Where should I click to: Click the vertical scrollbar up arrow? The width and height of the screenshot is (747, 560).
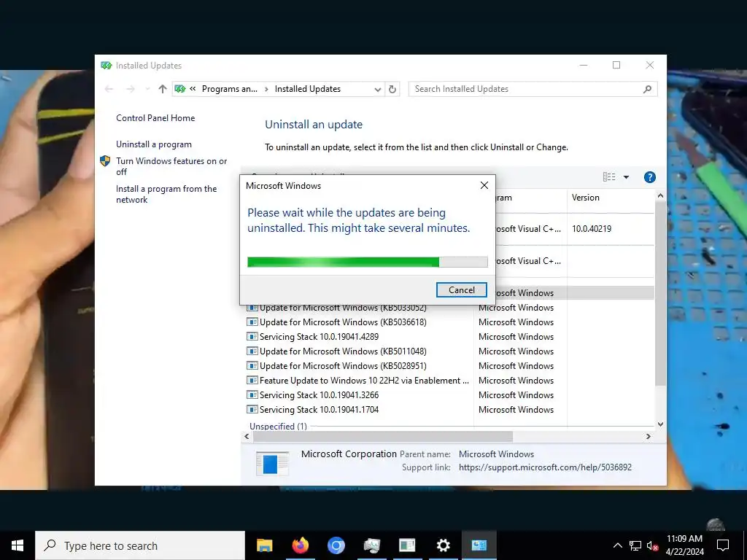pos(660,195)
